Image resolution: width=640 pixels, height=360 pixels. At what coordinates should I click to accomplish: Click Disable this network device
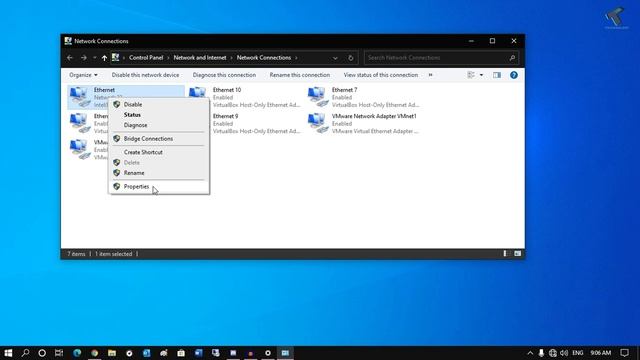[145, 75]
